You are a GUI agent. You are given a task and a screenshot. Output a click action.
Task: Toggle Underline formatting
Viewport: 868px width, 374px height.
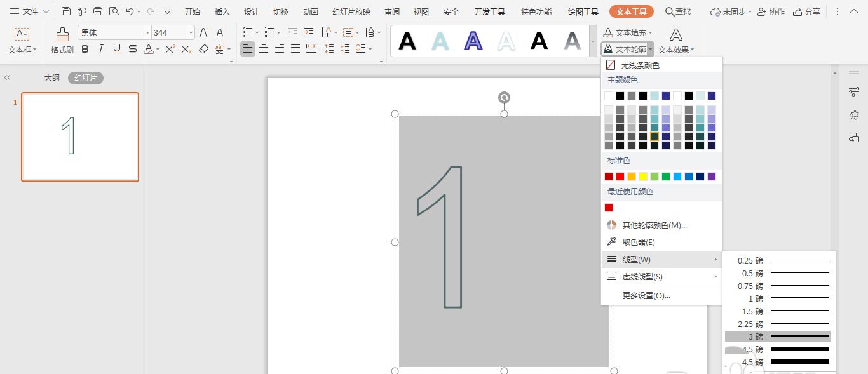(116, 50)
